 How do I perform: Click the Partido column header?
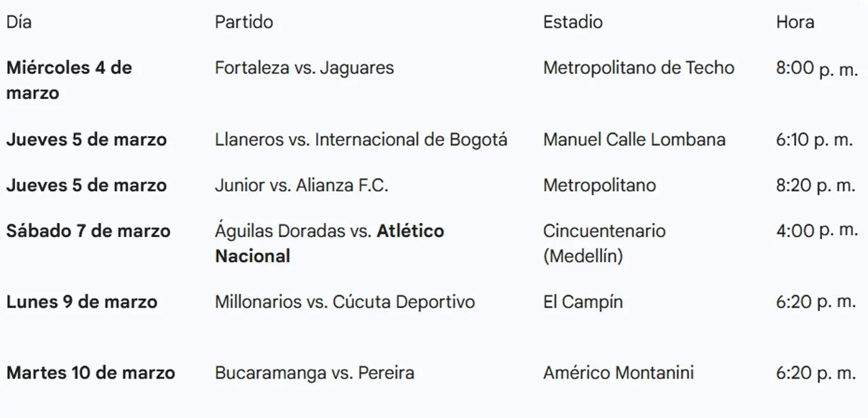pyautogui.click(x=243, y=22)
